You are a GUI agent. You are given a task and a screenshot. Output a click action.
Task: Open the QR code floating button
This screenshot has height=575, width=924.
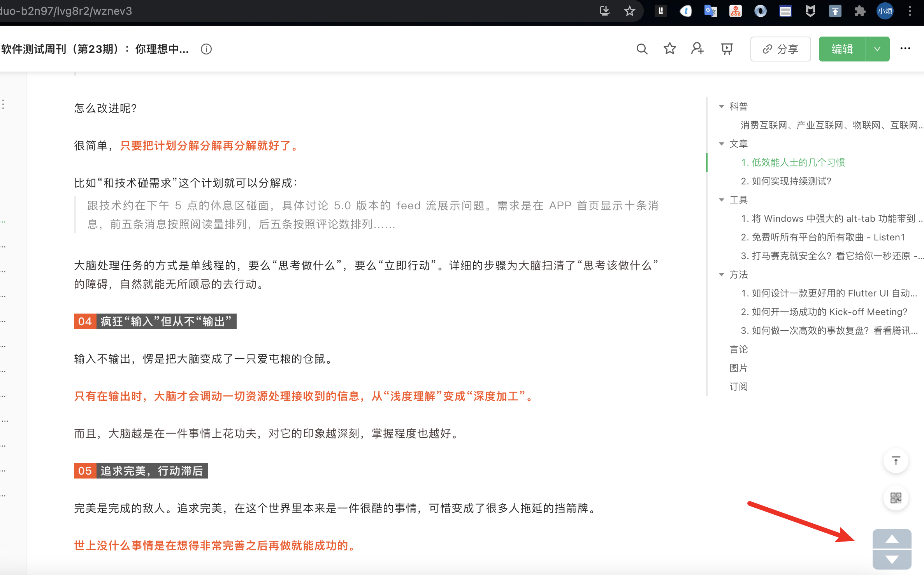tap(896, 498)
